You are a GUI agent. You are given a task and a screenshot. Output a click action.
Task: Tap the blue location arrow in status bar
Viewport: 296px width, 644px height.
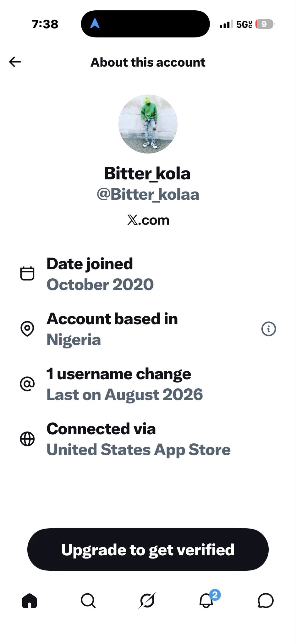click(95, 23)
